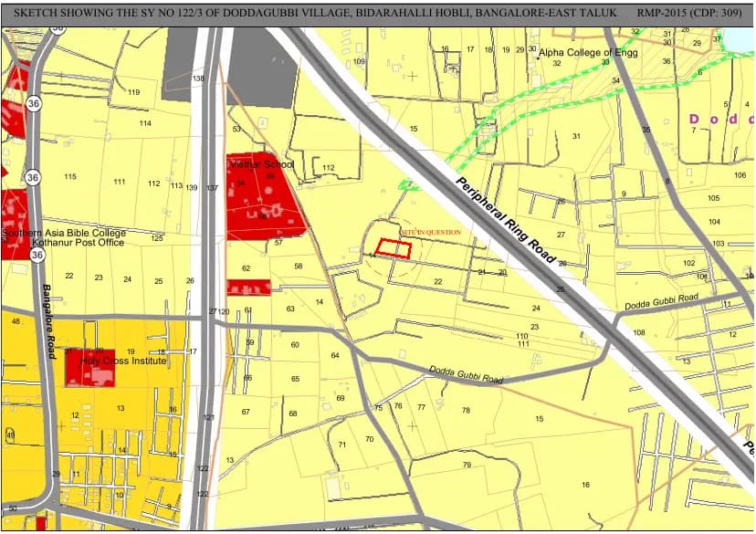Select parcel number 68
The width and height of the screenshot is (756, 534).
tap(293, 414)
